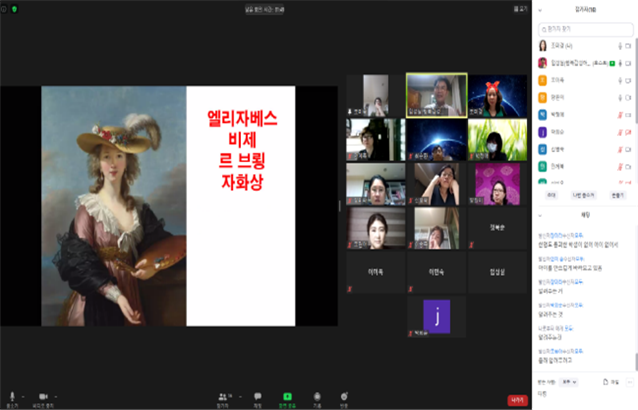Click the purple avatar in participants list
Viewport: 638px width, 410px height.
542,132
